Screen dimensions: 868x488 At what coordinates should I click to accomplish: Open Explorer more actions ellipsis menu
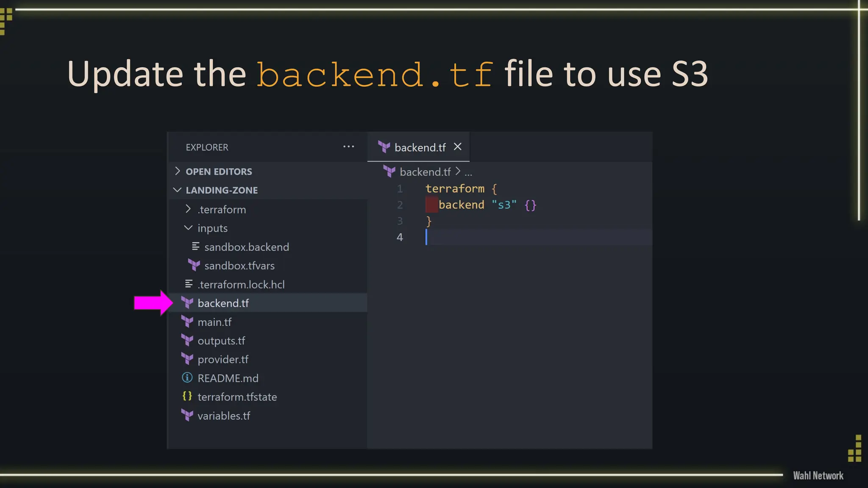pos(348,147)
